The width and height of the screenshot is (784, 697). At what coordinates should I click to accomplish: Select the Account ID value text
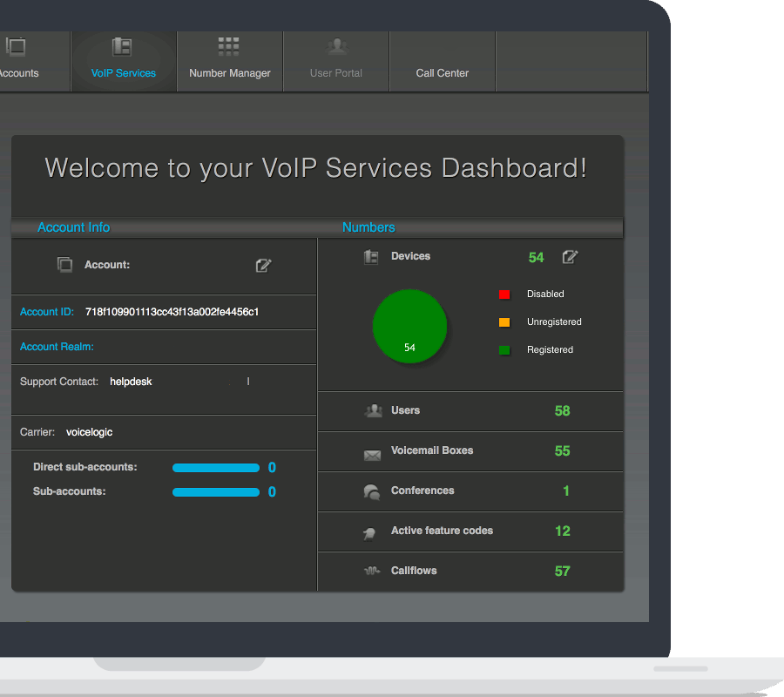pyautogui.click(x=172, y=312)
